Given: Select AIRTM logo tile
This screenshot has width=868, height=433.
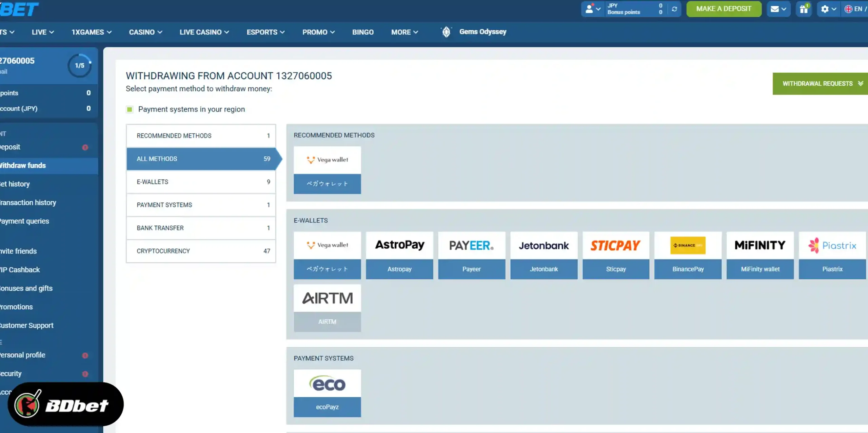Looking at the screenshot, I should point(327,298).
